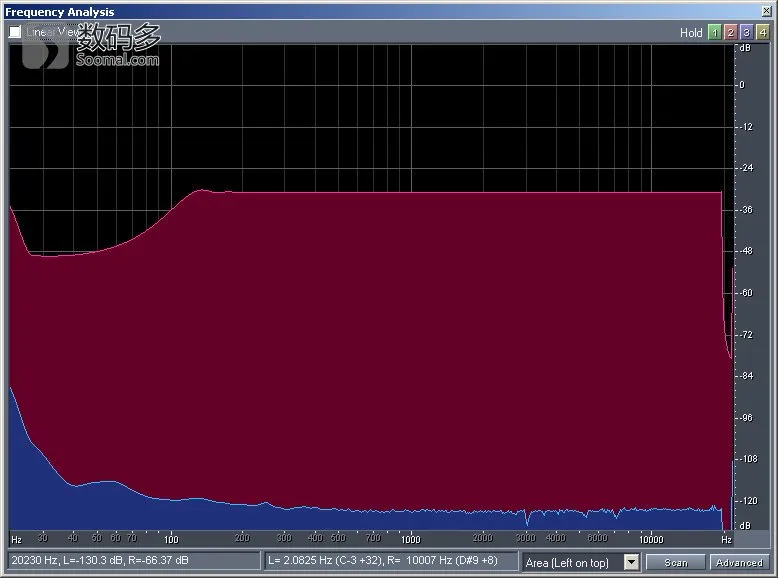Click Hold button 4
778x578 pixels.
(x=763, y=32)
